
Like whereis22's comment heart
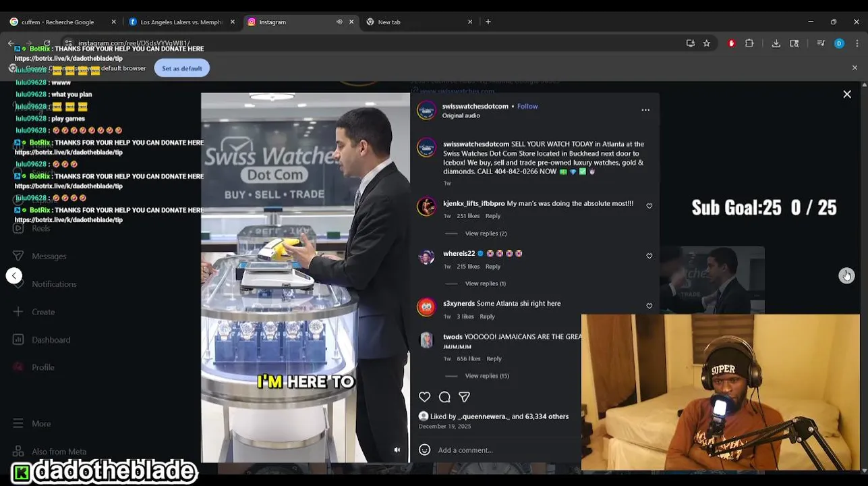click(x=649, y=256)
